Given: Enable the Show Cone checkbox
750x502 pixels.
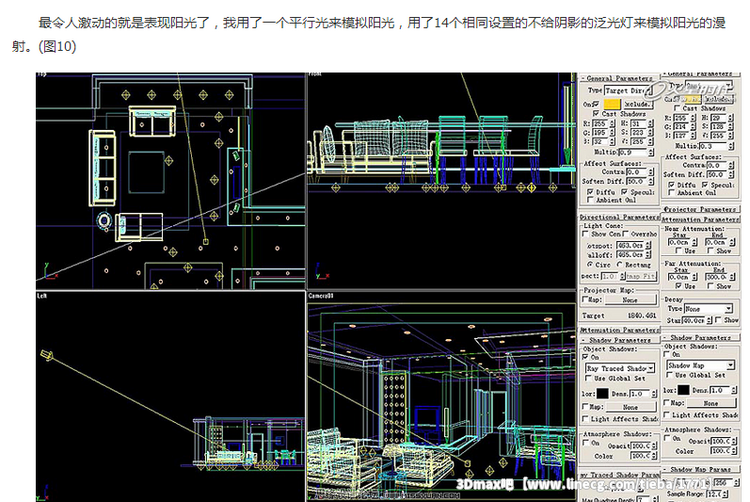Looking at the screenshot, I should [585, 234].
